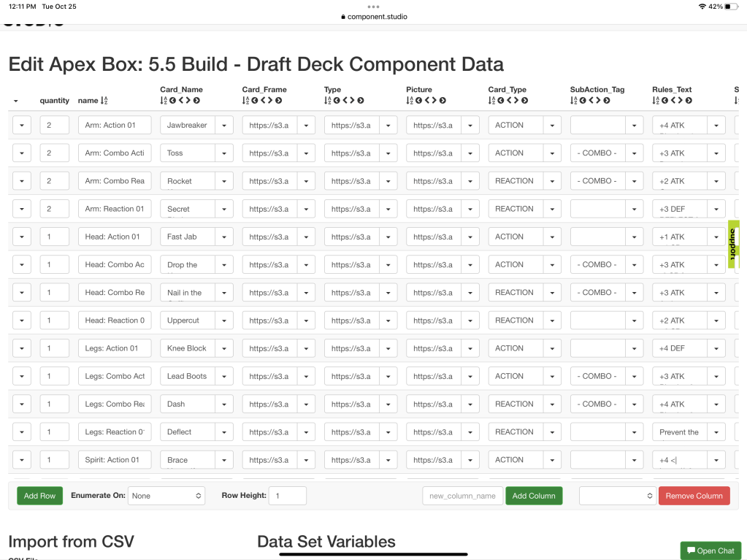Image resolution: width=747 pixels, height=560 pixels.
Task: Click the Row Height input field
Action: point(287,496)
